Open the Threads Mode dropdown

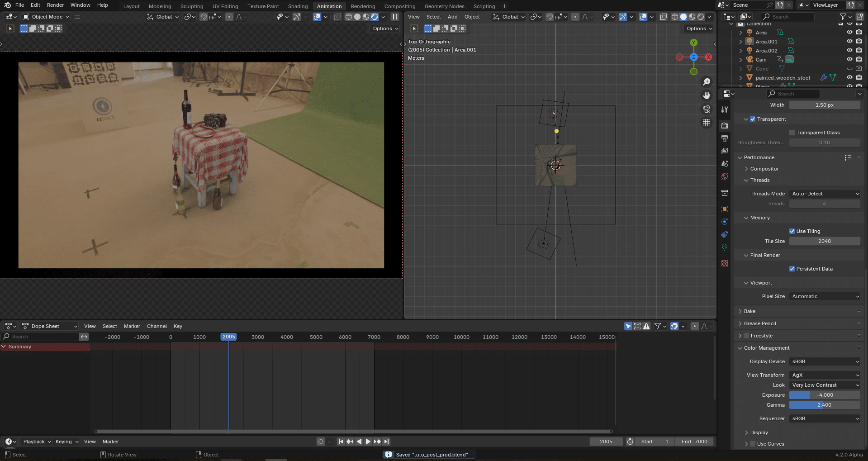pyautogui.click(x=825, y=194)
